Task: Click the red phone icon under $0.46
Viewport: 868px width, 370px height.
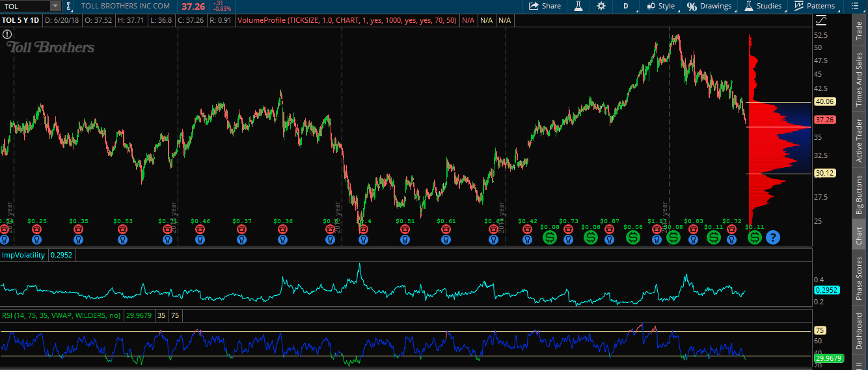Action: [x=200, y=229]
